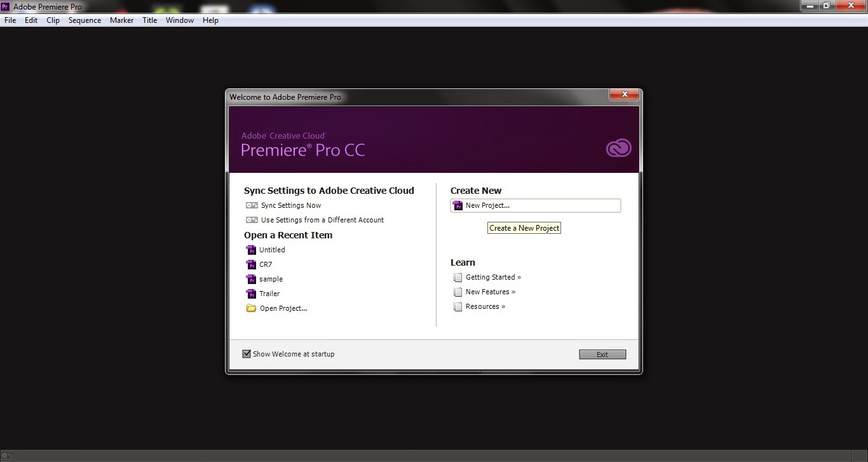Click the document icon beside Getting Started
Image resolution: width=868 pixels, height=462 pixels.
(x=458, y=277)
